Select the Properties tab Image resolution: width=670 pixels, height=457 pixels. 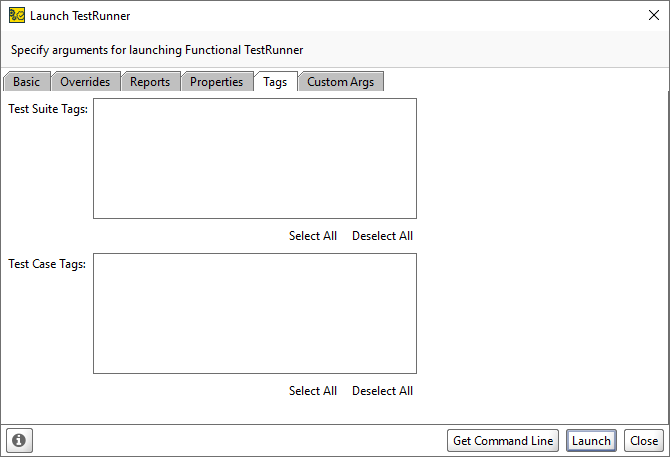217,82
